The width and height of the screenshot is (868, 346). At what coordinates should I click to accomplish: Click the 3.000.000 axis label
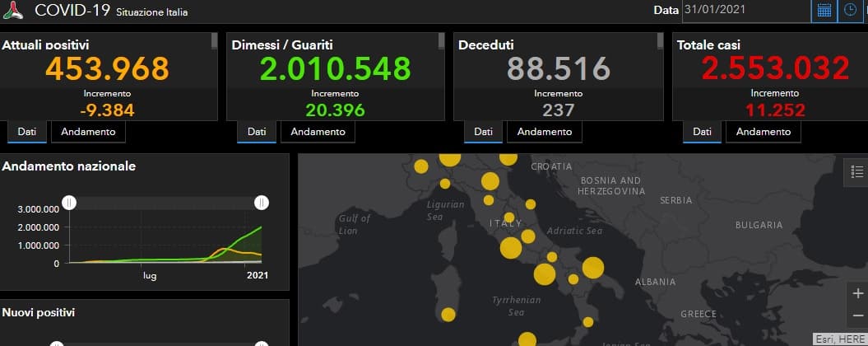point(39,209)
